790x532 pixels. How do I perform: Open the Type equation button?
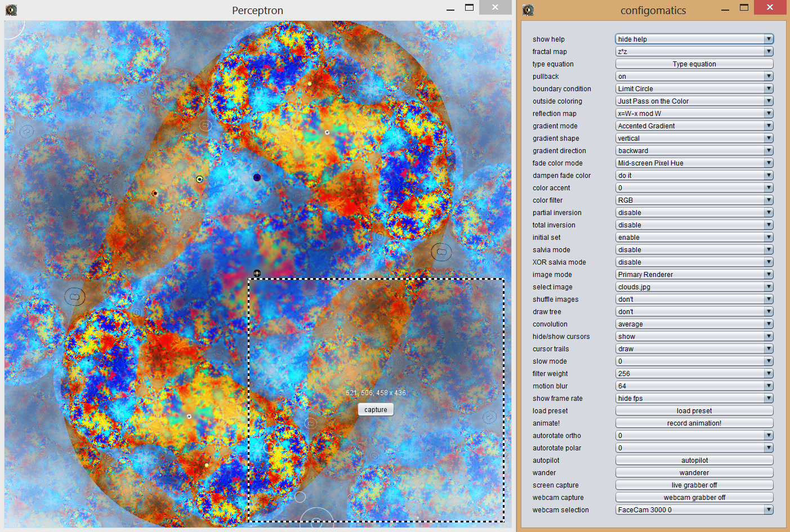[x=694, y=64]
